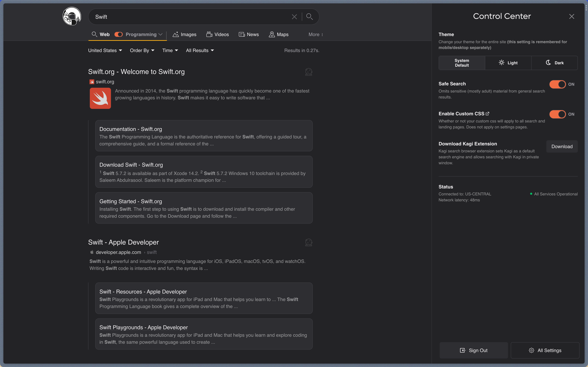The height and width of the screenshot is (367, 588).
Task: Click into the Swift search field
Action: tap(189, 17)
